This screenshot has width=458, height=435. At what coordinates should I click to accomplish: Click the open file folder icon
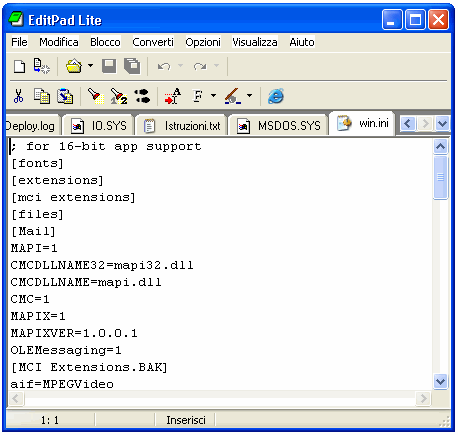coord(74,66)
